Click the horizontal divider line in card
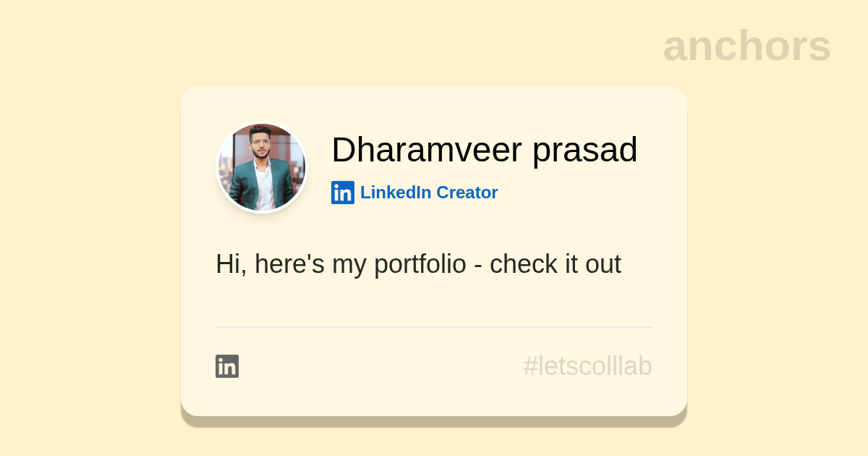Screen dimensions: 868x456 (x=433, y=327)
